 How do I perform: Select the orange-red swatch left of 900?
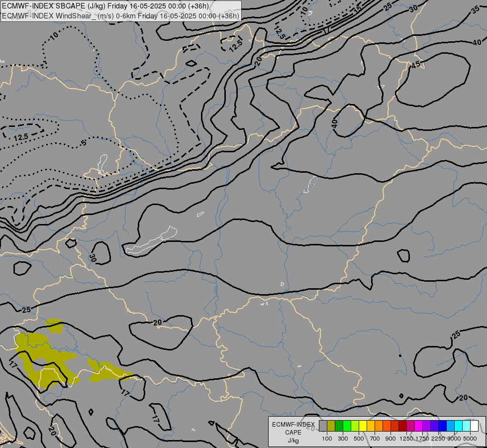[x=387, y=426]
